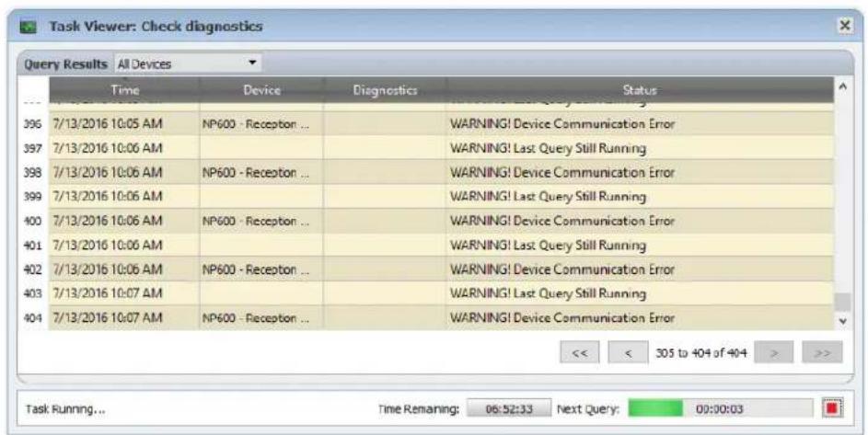Stop the running task with red button
The image size is (868, 435).
(x=831, y=408)
